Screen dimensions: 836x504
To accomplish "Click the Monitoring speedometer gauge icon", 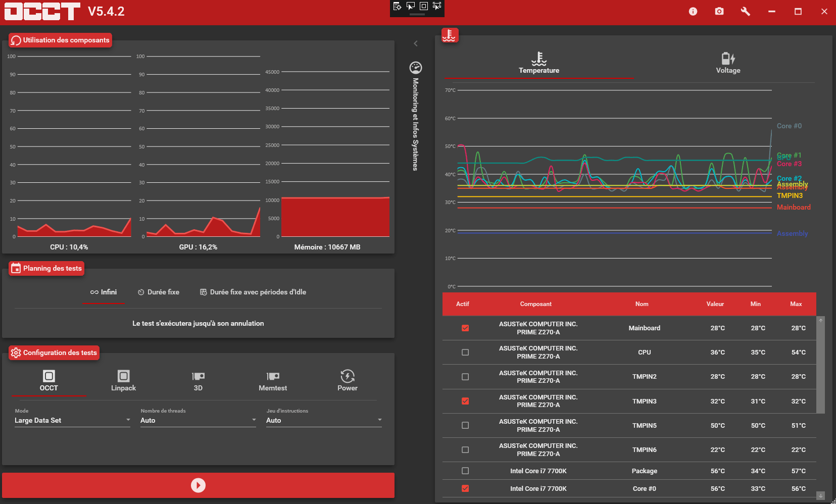I will (x=415, y=68).
